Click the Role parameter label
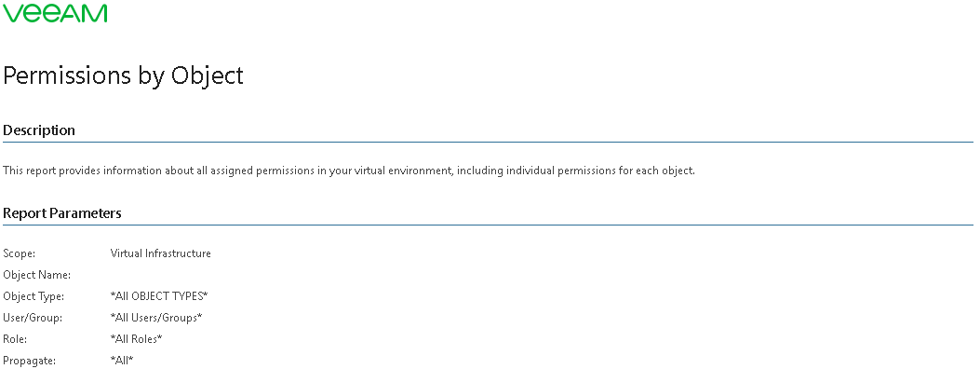Screen dimensions: 980x369 pos(16,339)
